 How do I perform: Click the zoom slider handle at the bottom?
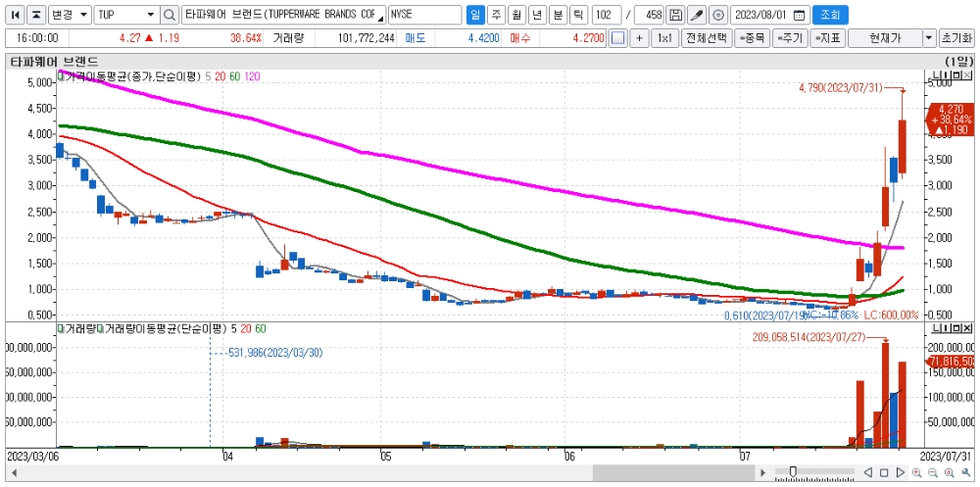(793, 471)
